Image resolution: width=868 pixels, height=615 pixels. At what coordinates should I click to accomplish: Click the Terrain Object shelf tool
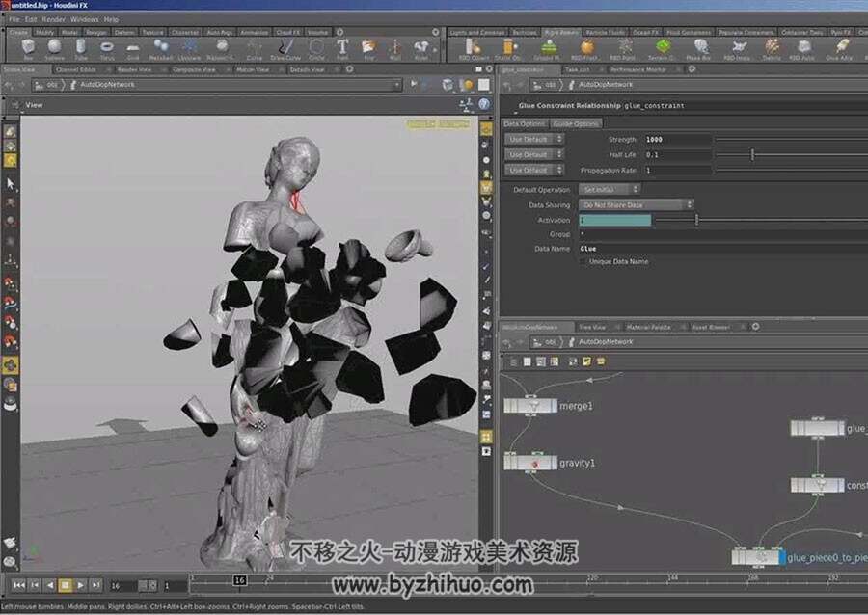pos(662,50)
